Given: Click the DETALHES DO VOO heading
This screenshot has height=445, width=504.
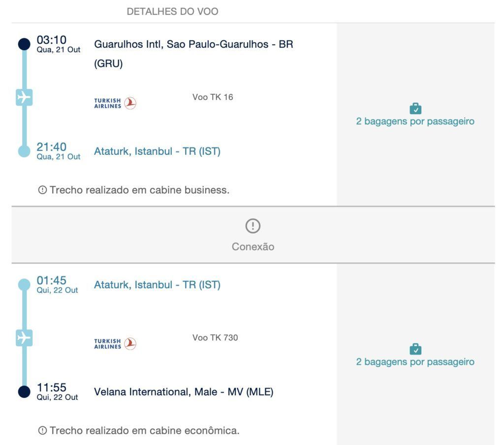Looking at the screenshot, I should (x=173, y=12).
